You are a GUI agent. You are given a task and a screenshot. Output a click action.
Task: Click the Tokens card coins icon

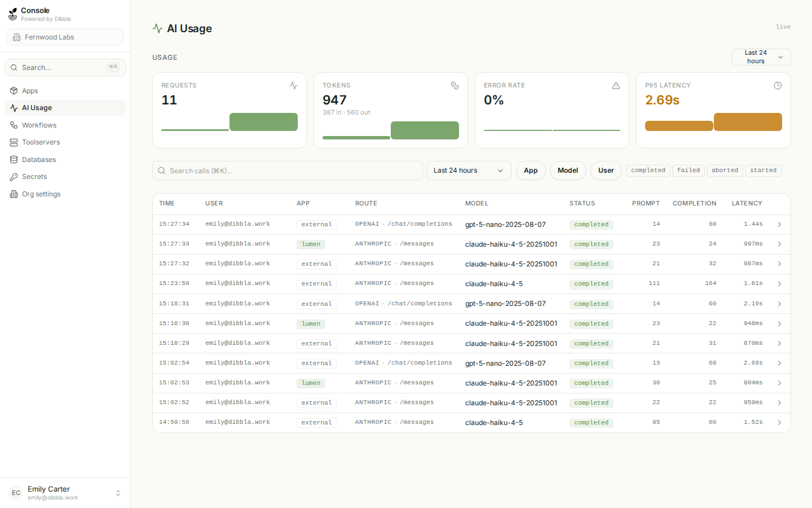455,86
